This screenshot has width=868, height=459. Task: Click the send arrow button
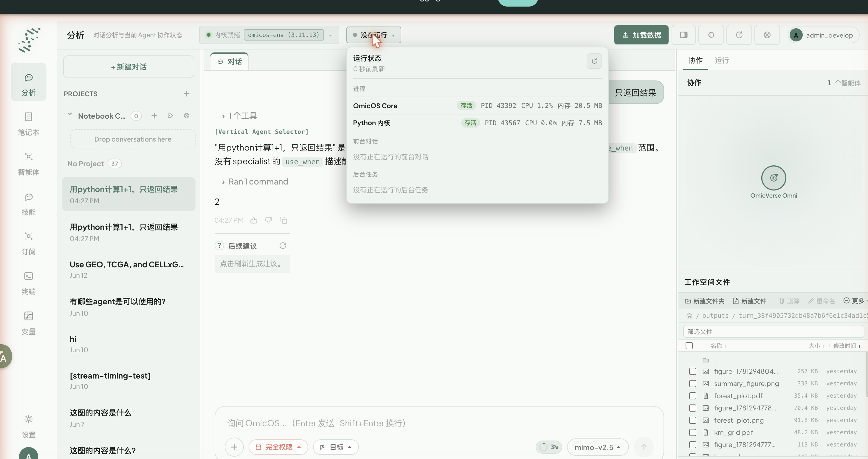tap(644, 447)
